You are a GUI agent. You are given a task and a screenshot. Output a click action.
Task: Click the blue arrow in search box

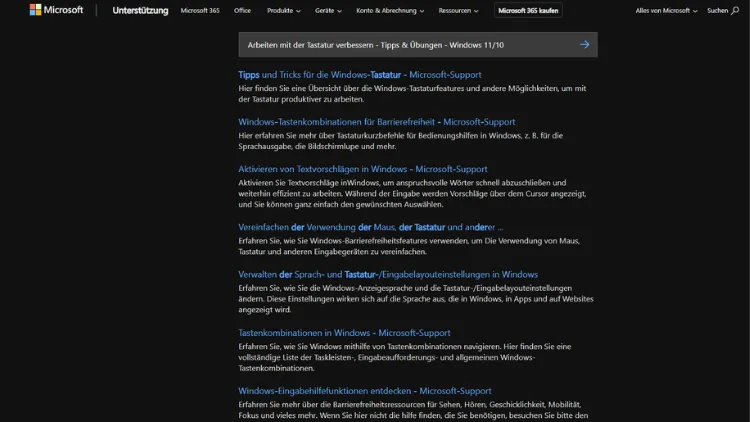585,44
